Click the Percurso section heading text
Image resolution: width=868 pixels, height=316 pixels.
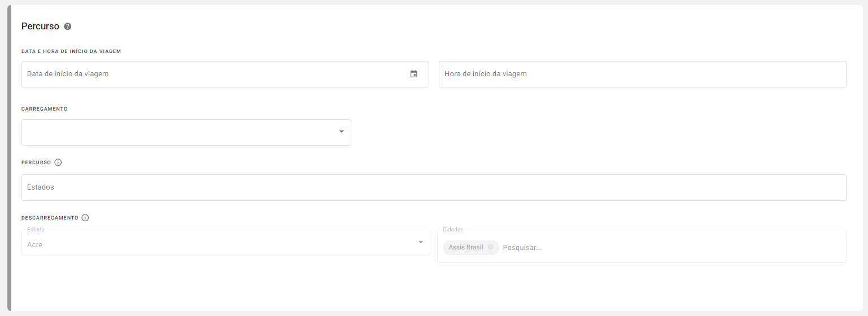pyautogui.click(x=40, y=27)
